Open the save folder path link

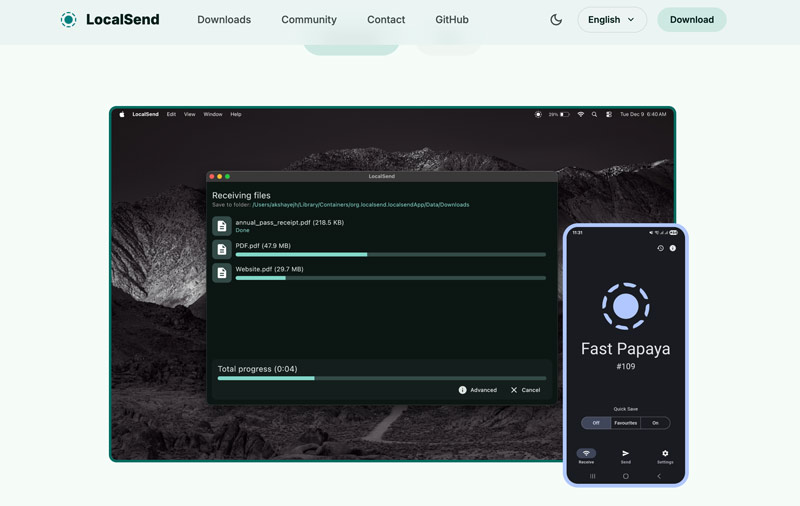(361, 205)
